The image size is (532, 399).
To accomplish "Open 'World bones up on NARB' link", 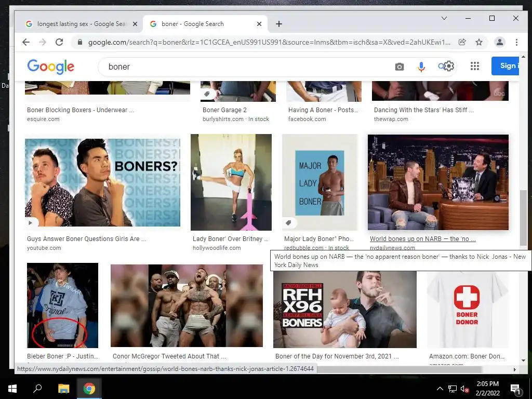I will coord(423,239).
